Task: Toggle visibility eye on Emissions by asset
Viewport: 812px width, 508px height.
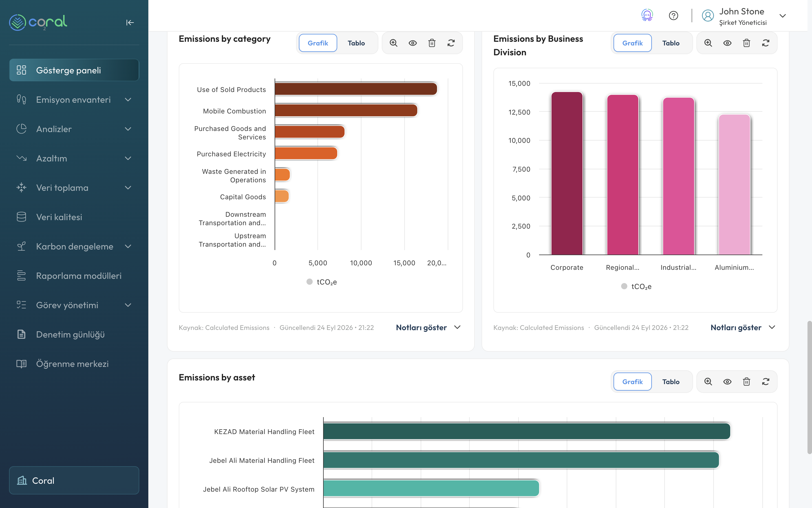Action: point(727,382)
